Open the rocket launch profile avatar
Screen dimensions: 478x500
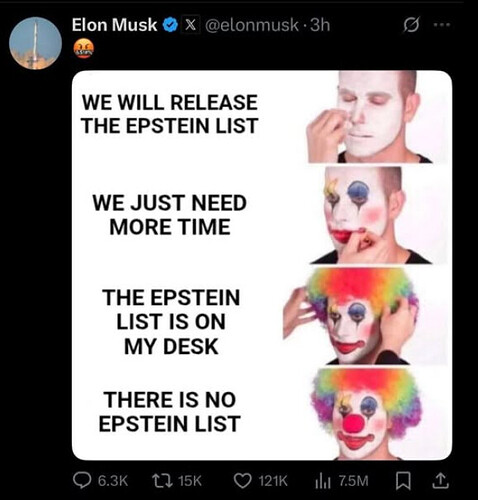pos(35,43)
